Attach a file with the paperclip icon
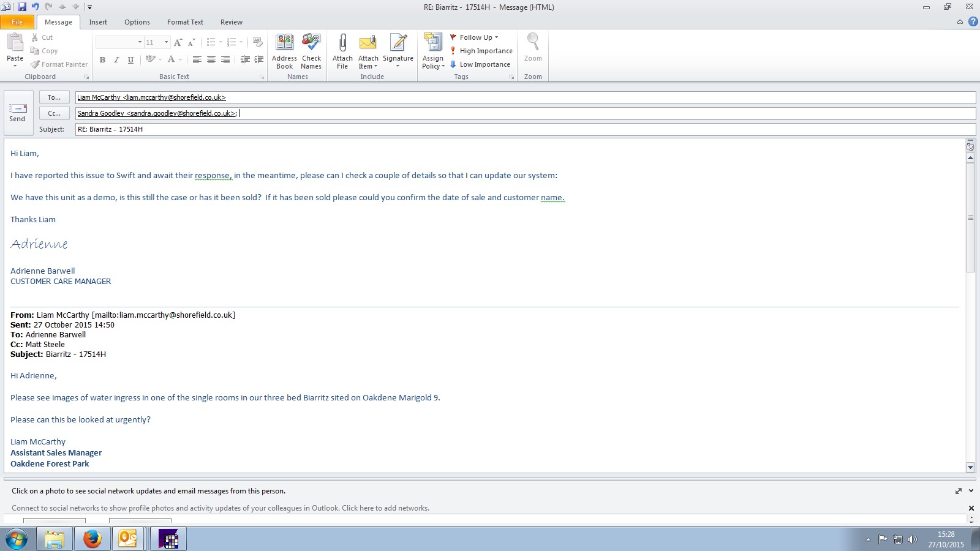Viewport: 980px width, 551px height. tap(342, 51)
